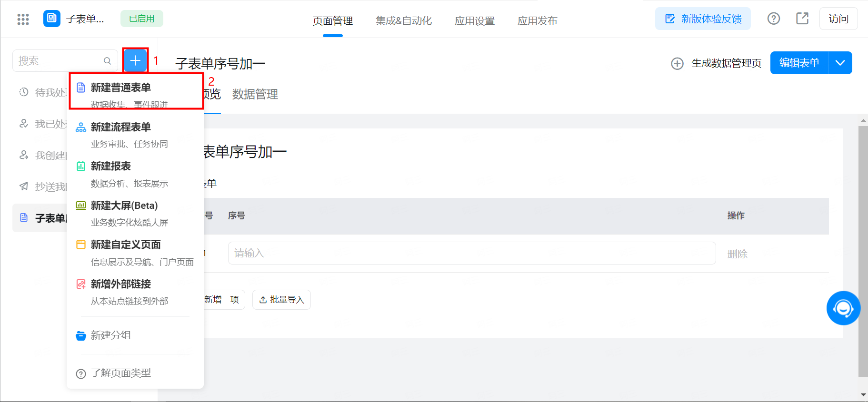Click the 我已处理 person icon

(x=24, y=124)
